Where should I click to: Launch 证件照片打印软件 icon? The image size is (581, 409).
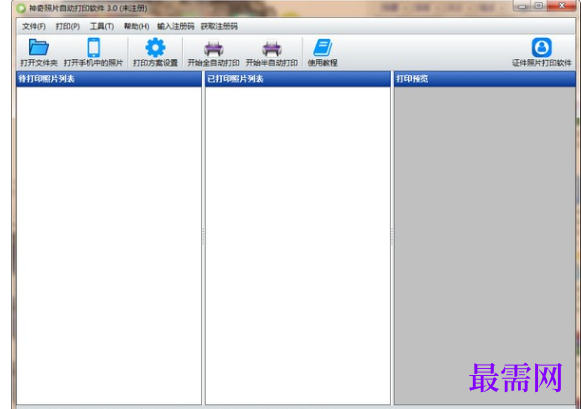coord(541,47)
